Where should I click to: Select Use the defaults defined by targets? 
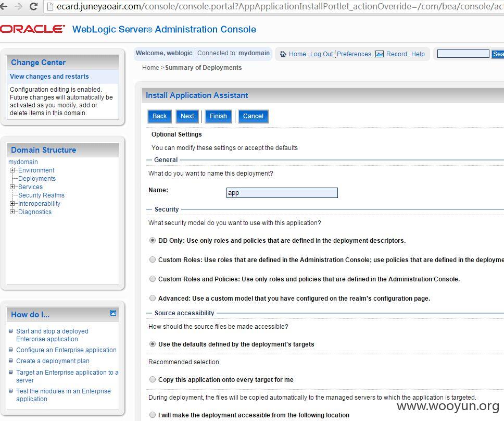click(x=153, y=344)
